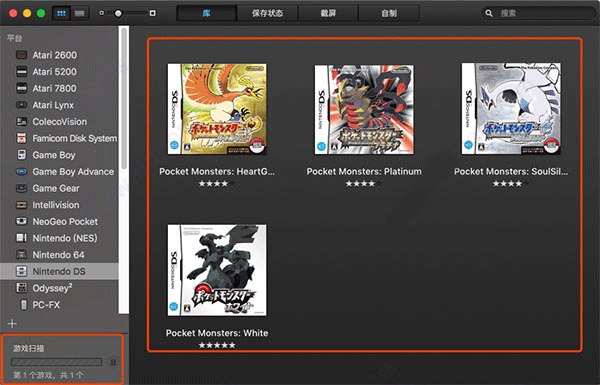The image size is (600, 385).
Task: Select the Atari 2600 platform icon
Action: pyautogui.click(x=21, y=55)
